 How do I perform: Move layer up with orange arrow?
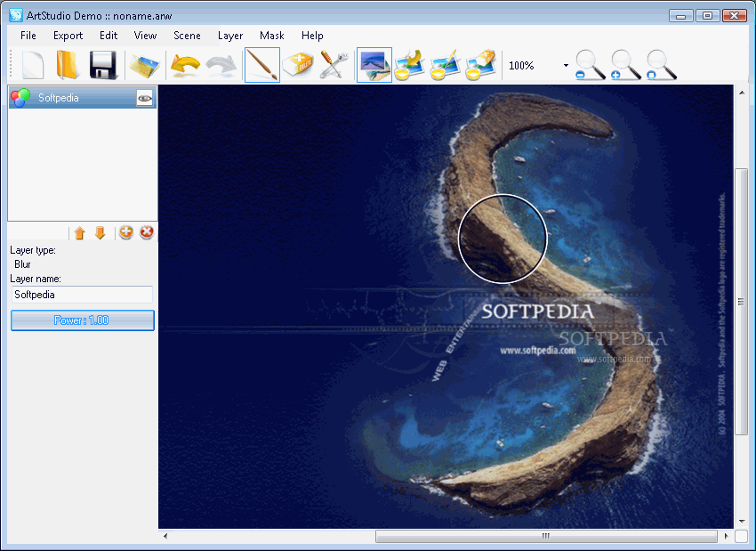click(80, 233)
